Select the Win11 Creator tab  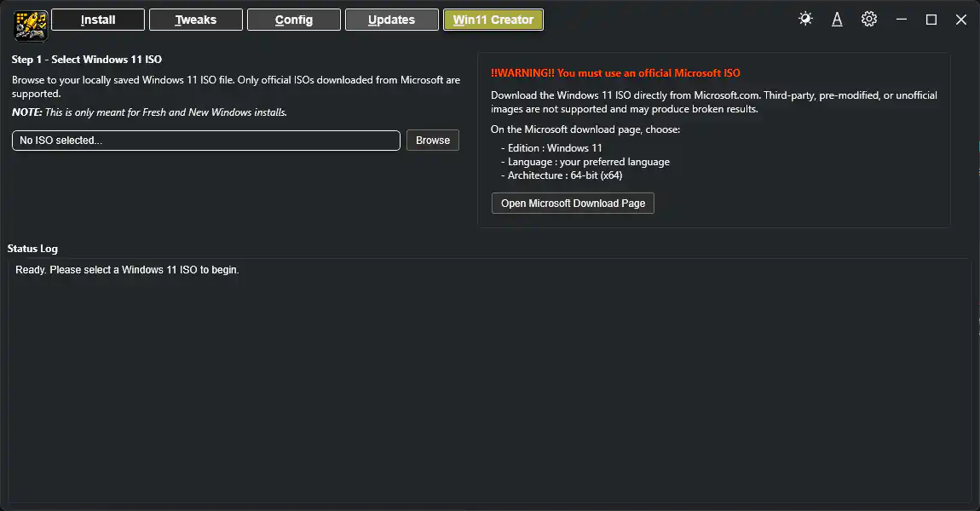coord(493,20)
